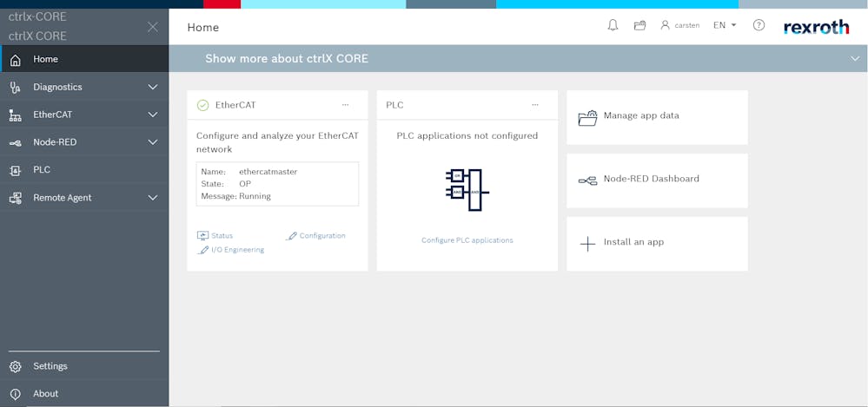
Task: Click the Show more about ctrlX CORE banner text
Action: [x=286, y=59]
